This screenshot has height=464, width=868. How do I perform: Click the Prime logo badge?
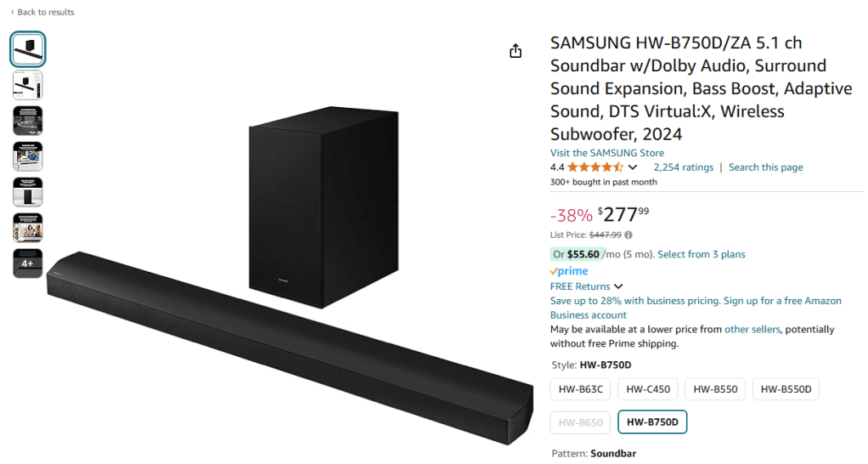(570, 271)
